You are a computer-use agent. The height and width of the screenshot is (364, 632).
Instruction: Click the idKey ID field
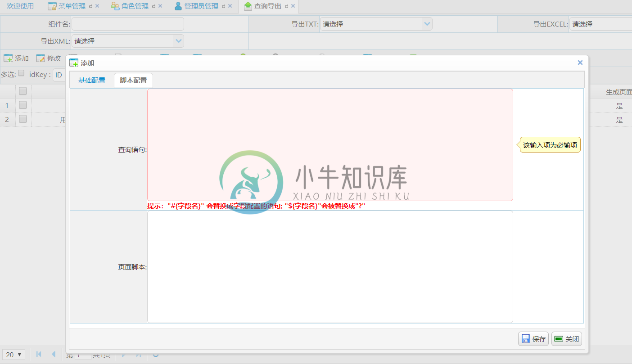(59, 75)
